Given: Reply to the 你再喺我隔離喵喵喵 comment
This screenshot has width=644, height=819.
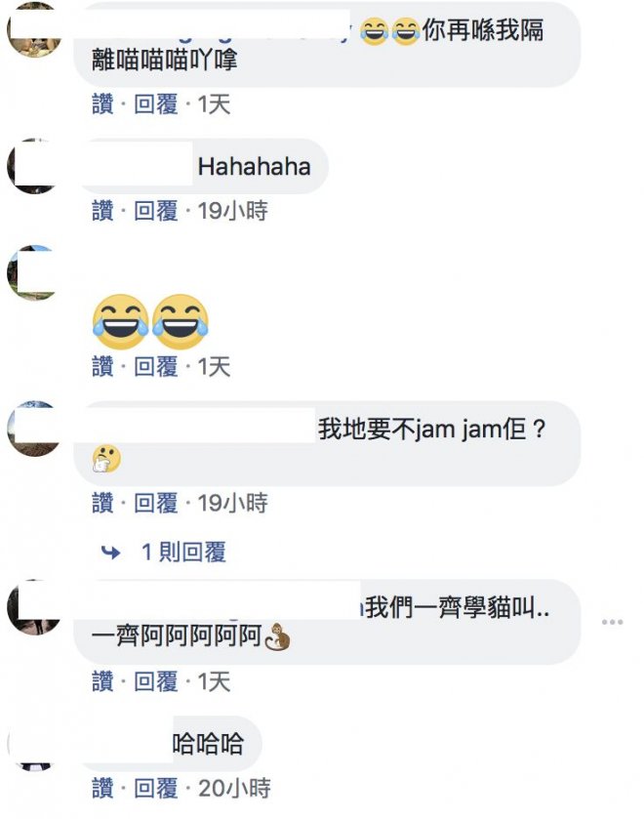Looking at the screenshot, I should [156, 104].
